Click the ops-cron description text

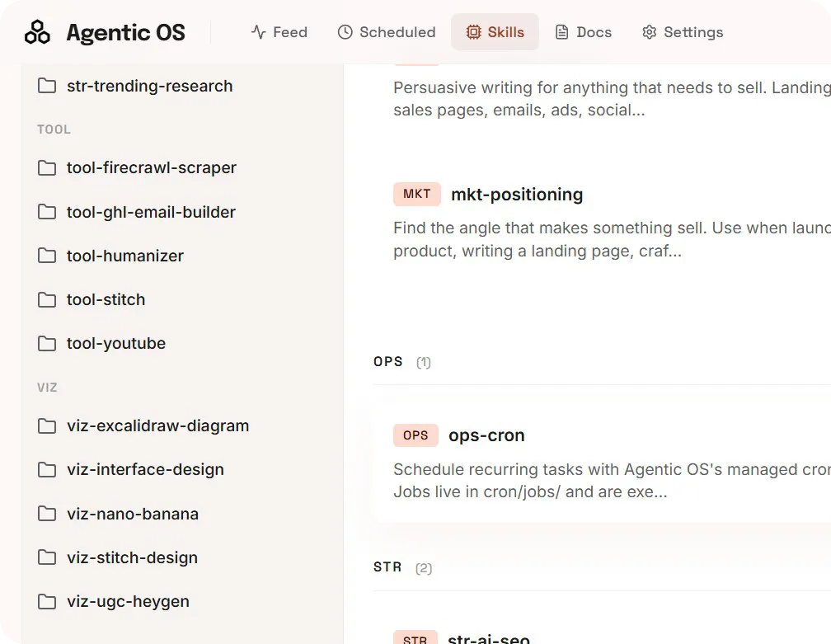tap(612, 481)
